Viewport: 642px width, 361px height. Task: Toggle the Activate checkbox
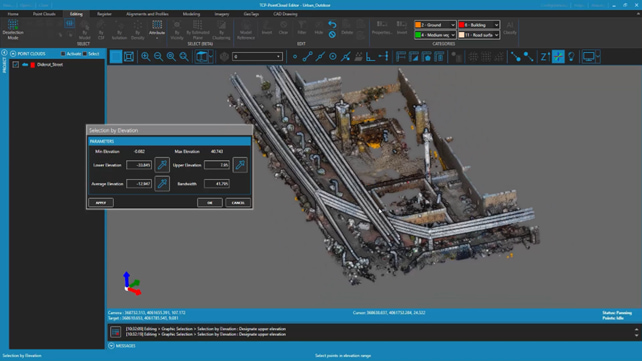click(x=63, y=54)
